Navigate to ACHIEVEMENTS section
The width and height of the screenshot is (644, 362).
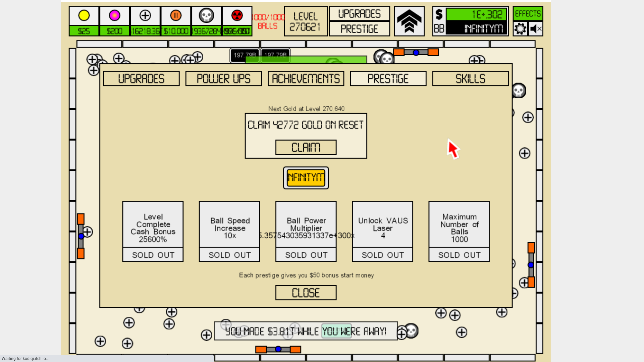306,79
